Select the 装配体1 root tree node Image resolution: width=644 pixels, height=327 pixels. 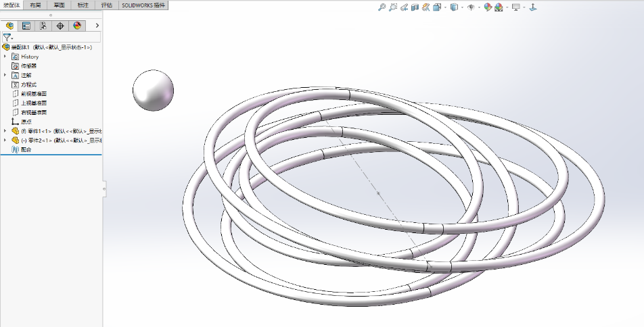click(x=51, y=47)
